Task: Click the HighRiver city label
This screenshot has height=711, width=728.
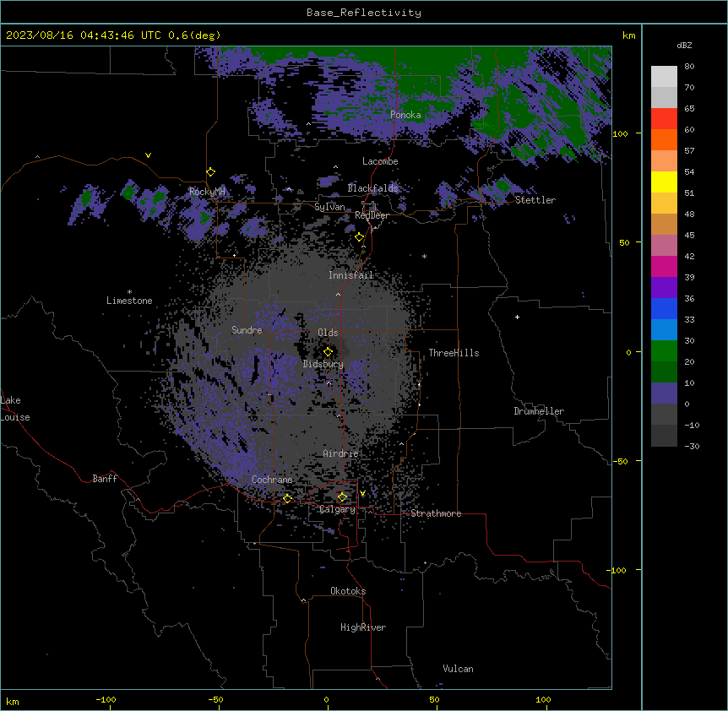Action: 363,627
